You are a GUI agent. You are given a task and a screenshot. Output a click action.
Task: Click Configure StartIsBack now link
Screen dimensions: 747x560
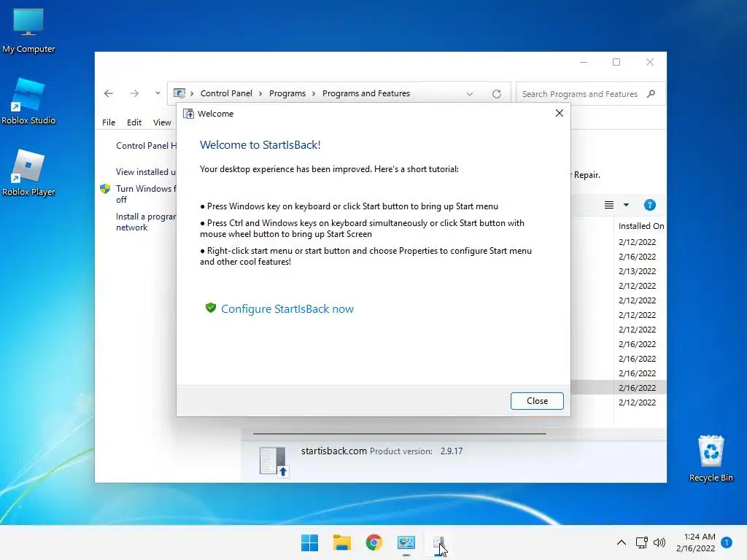(x=287, y=309)
